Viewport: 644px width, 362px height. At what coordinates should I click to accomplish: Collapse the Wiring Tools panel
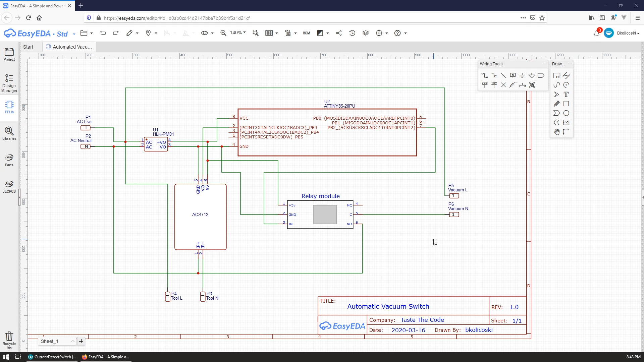(x=545, y=64)
